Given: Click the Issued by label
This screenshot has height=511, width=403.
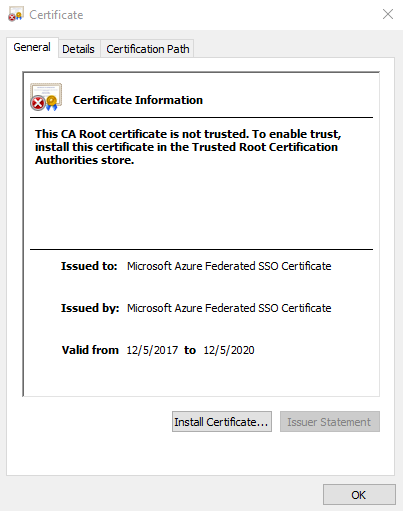Looking at the screenshot, I should [x=90, y=308].
